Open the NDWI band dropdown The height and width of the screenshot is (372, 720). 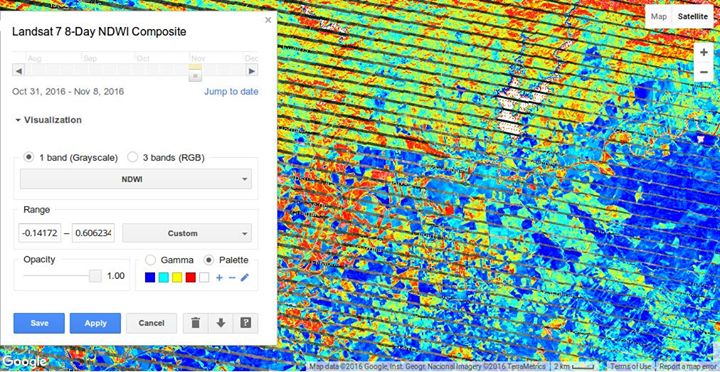point(136,179)
